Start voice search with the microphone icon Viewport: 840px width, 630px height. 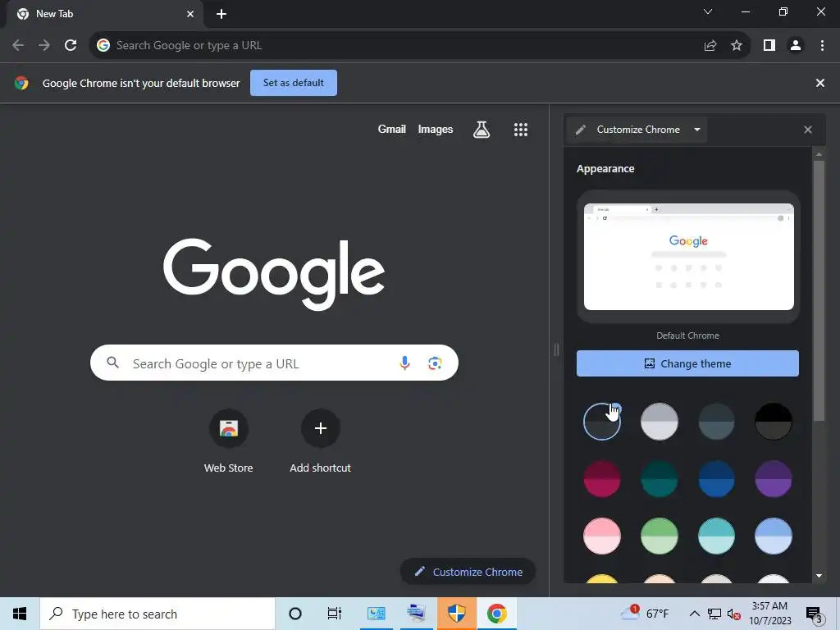tap(404, 363)
